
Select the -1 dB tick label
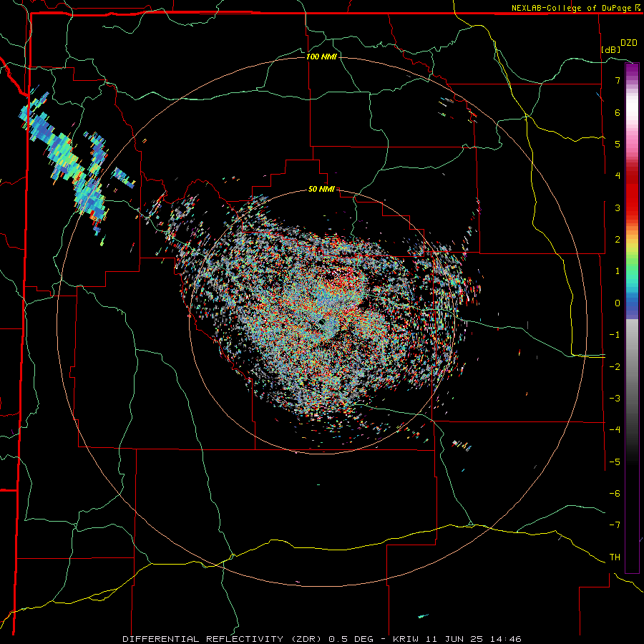coord(615,335)
